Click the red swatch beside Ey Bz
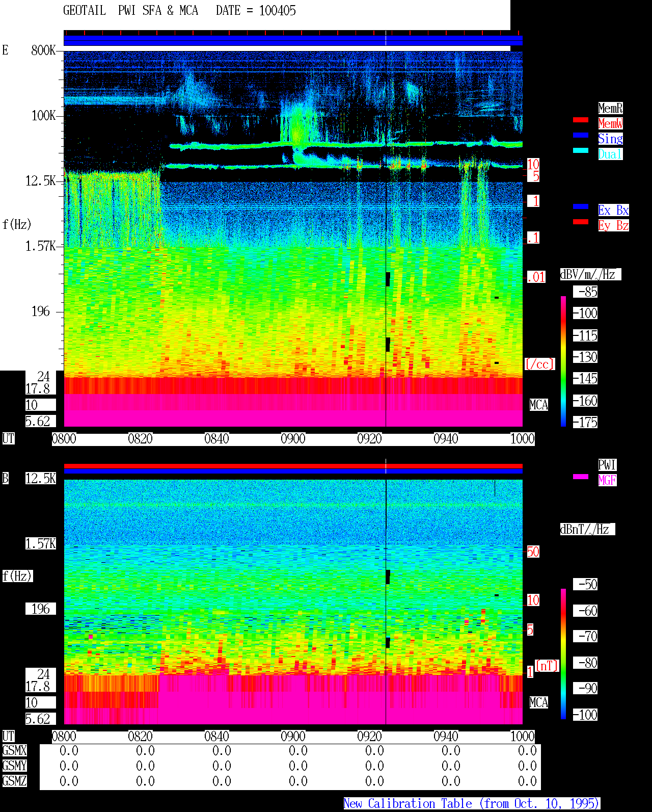652x812 pixels. pyautogui.click(x=581, y=222)
